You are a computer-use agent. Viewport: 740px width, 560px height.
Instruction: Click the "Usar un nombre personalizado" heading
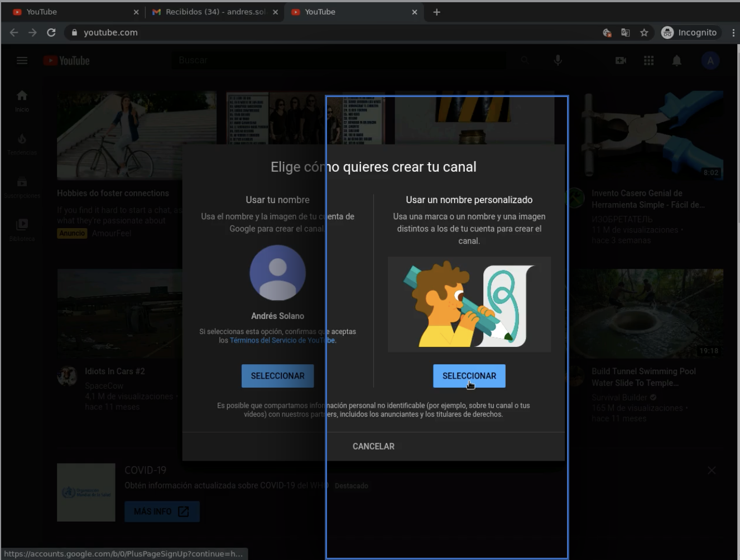tap(469, 200)
